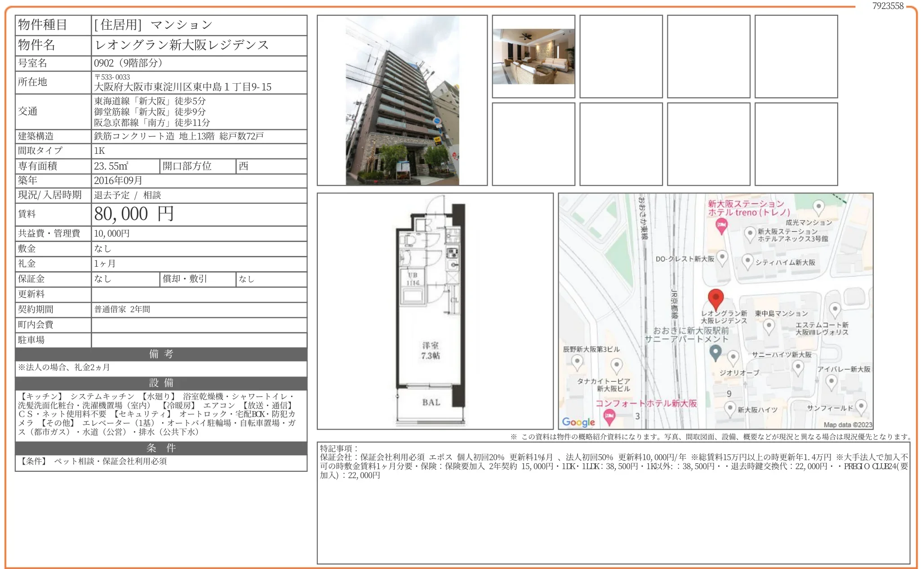Click the シティハイム新大阪 map pin
The width and height of the screenshot is (924, 569).
click(x=747, y=261)
